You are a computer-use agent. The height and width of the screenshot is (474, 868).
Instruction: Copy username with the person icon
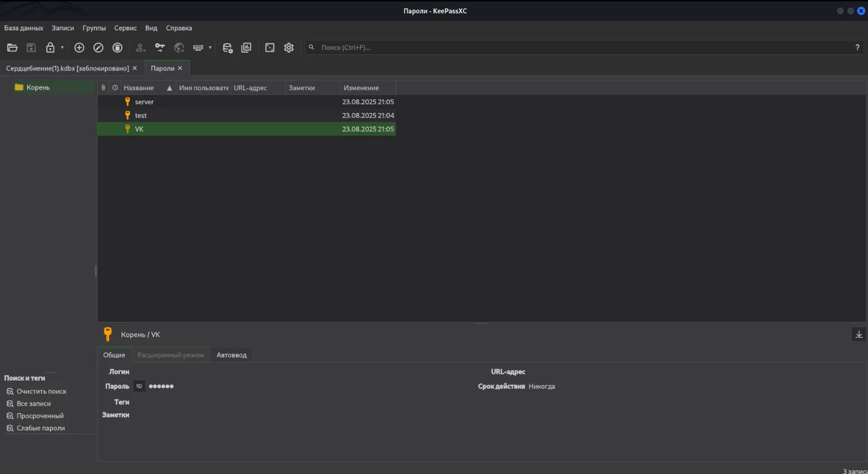point(141,48)
